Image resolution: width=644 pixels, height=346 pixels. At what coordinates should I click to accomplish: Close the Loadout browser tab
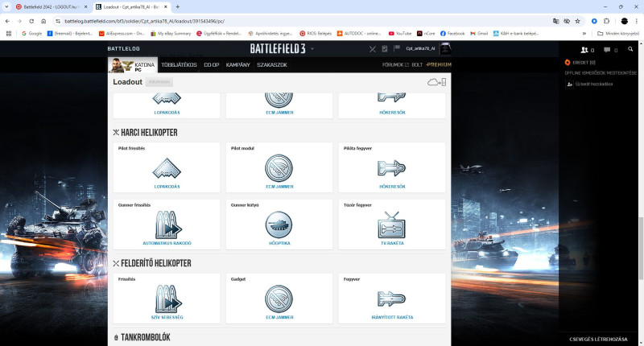click(x=166, y=7)
